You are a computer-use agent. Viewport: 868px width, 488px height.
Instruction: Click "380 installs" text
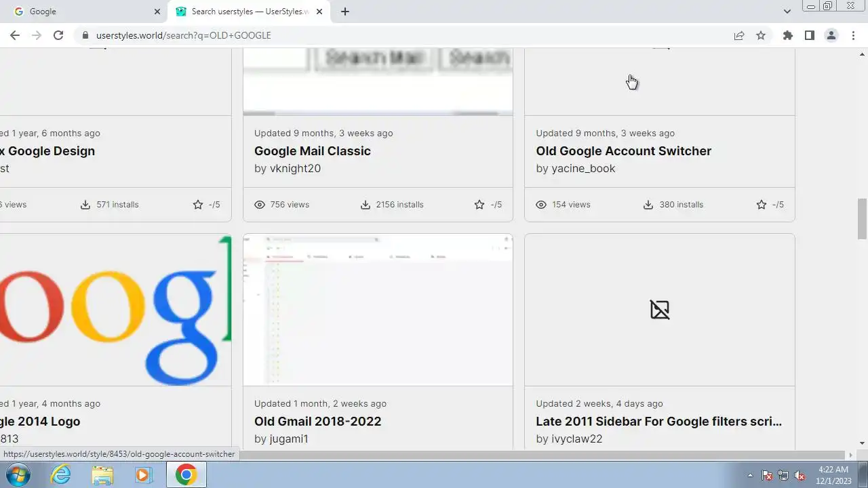[x=681, y=204]
